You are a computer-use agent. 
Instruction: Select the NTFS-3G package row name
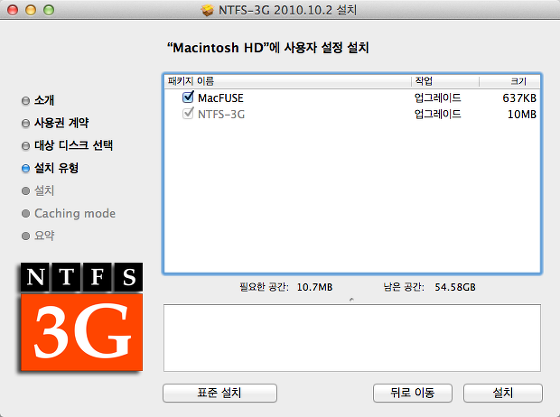[221, 114]
